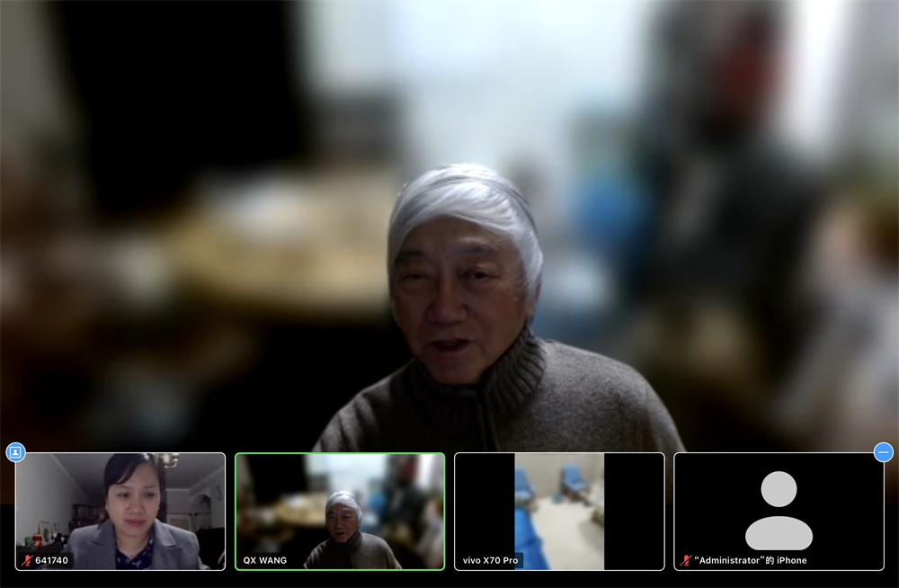899x588 pixels.
Task: Click the QX WANG name label
Action: tap(265, 560)
